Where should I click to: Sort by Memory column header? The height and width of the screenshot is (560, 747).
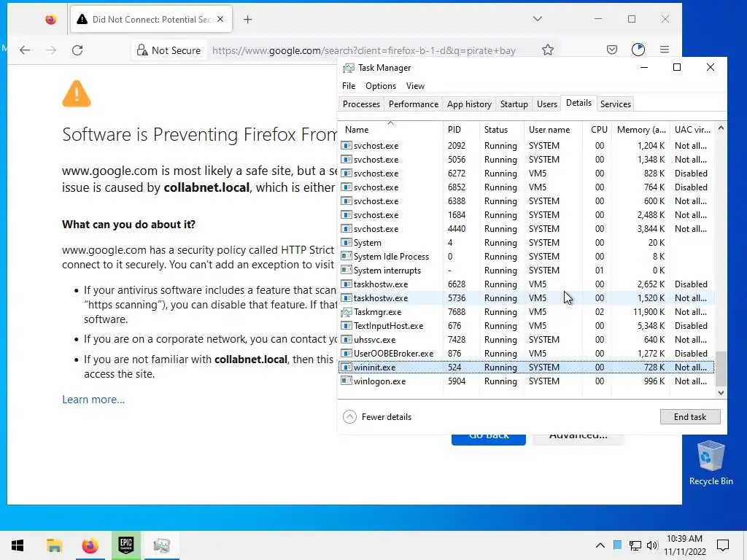click(x=641, y=130)
